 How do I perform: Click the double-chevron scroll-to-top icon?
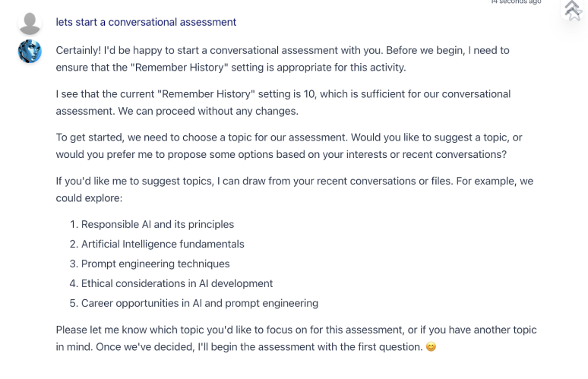572,10
